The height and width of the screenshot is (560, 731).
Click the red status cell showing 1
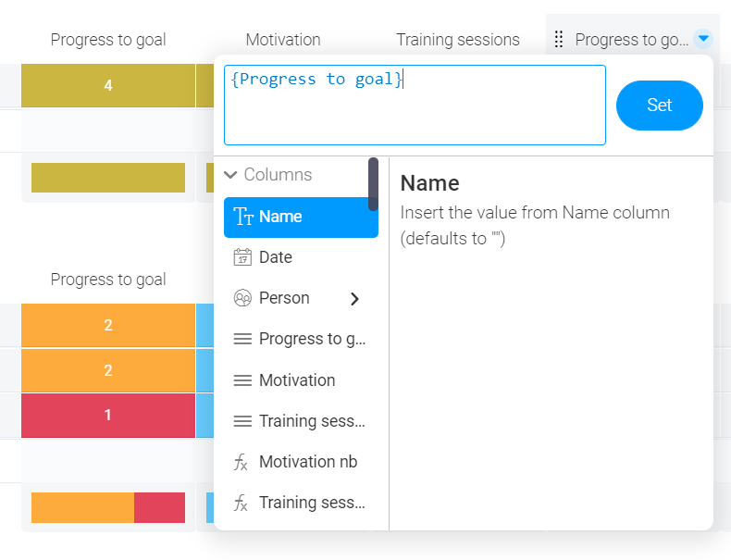[108, 415]
